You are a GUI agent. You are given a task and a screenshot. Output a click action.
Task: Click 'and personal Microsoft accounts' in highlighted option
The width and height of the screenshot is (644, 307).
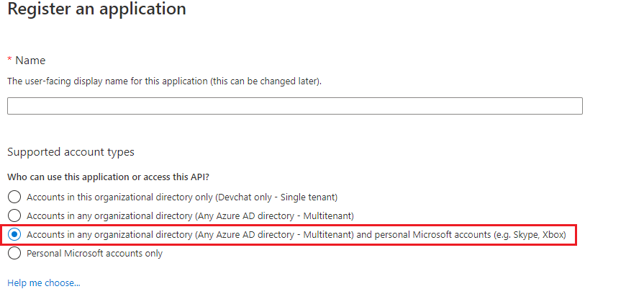pyautogui.click(x=419, y=234)
